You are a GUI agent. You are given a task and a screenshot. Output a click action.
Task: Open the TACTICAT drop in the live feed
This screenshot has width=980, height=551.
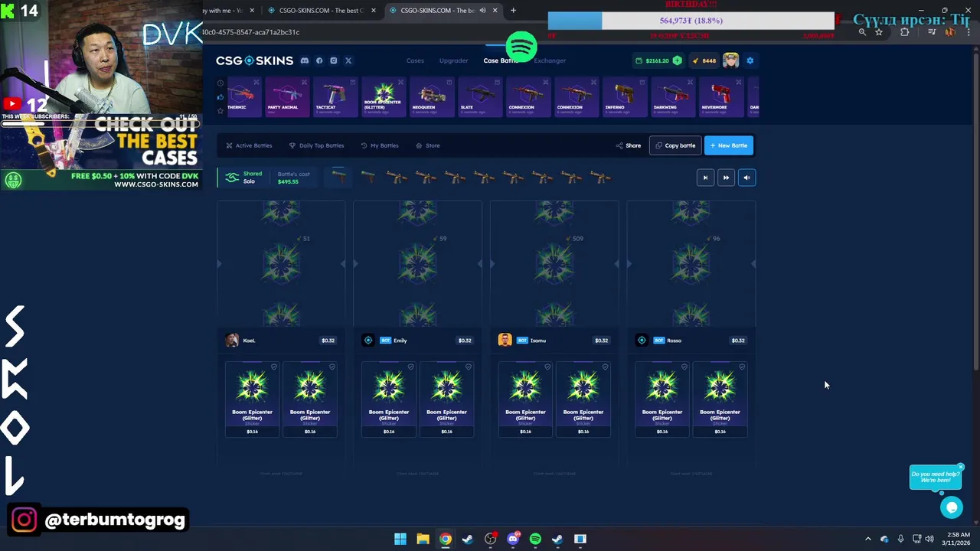(336, 97)
